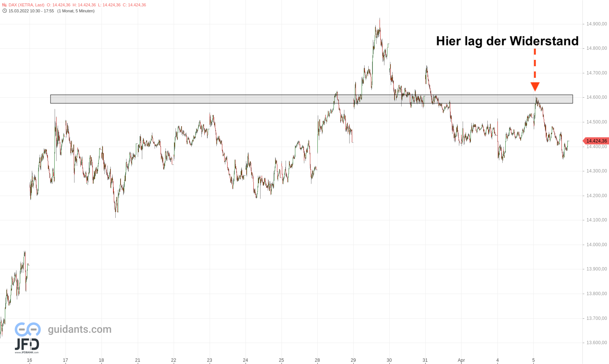Click price axis label 14.700,00
The image size is (609, 364).
pyautogui.click(x=597, y=73)
